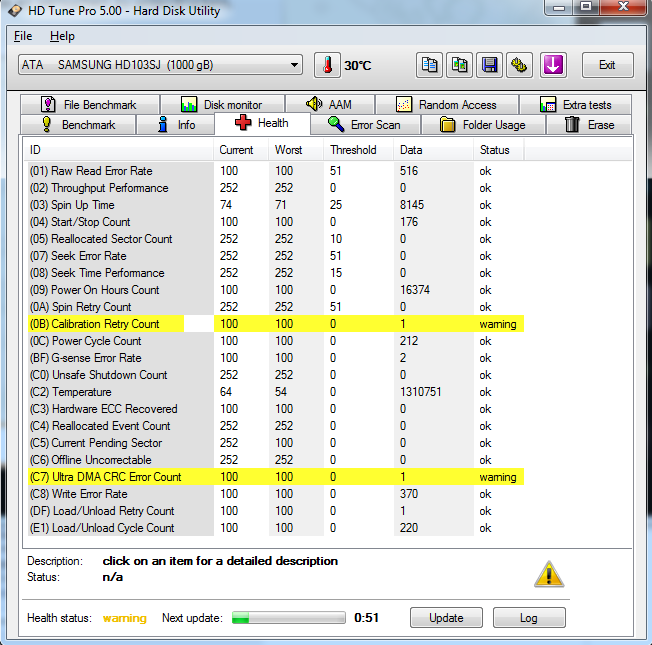This screenshot has height=645, width=652.
Task: Switch to the Random Access tab
Action: point(447,104)
